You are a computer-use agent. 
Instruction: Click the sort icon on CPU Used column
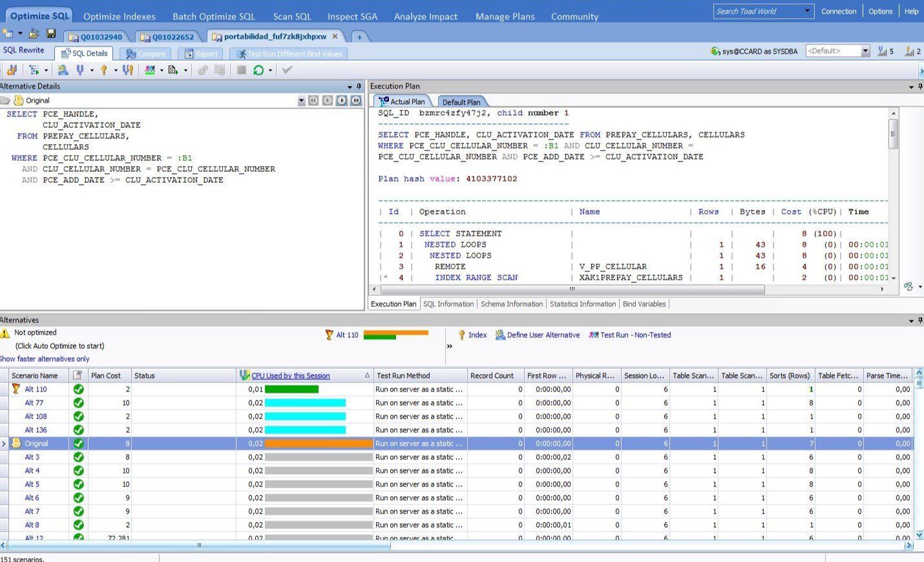[367, 375]
